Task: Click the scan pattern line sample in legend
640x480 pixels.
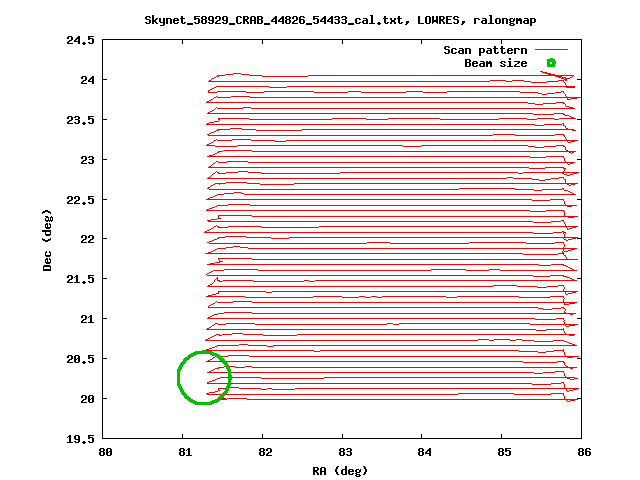Action: pos(551,49)
